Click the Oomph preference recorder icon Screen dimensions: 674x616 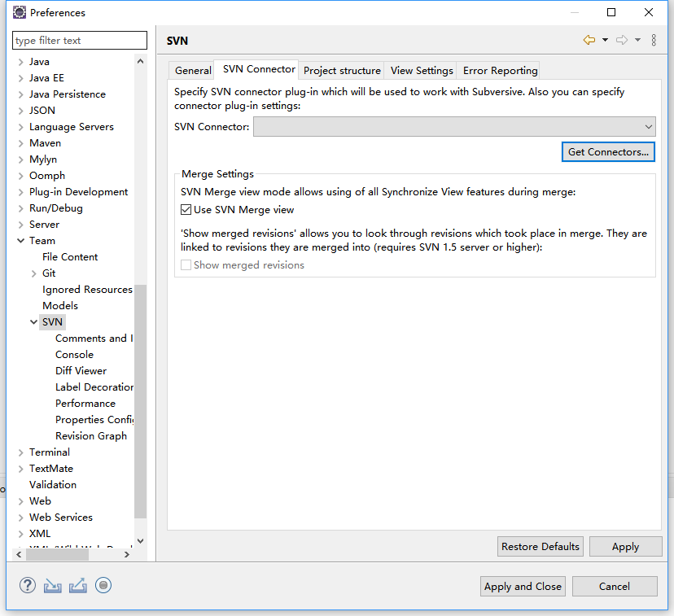103,585
